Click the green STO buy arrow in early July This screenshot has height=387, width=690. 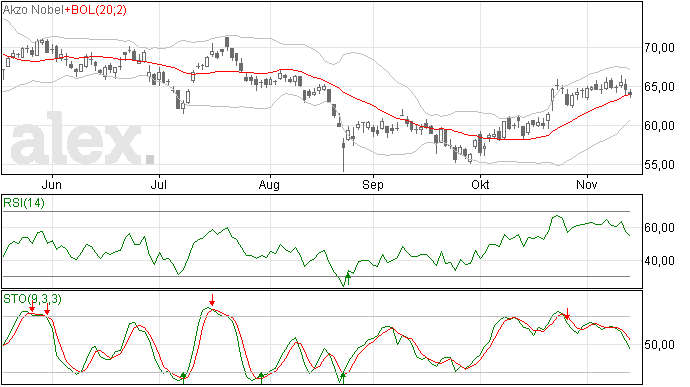(184, 378)
